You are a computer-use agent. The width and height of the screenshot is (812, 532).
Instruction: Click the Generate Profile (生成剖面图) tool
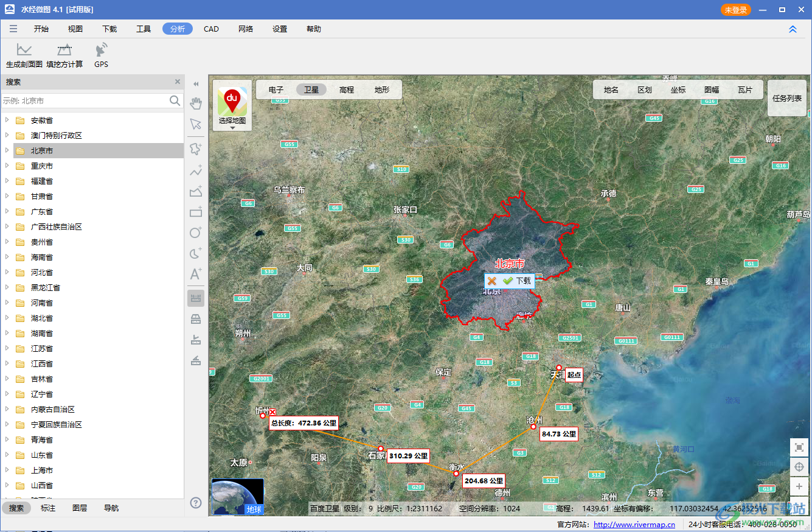coord(24,55)
